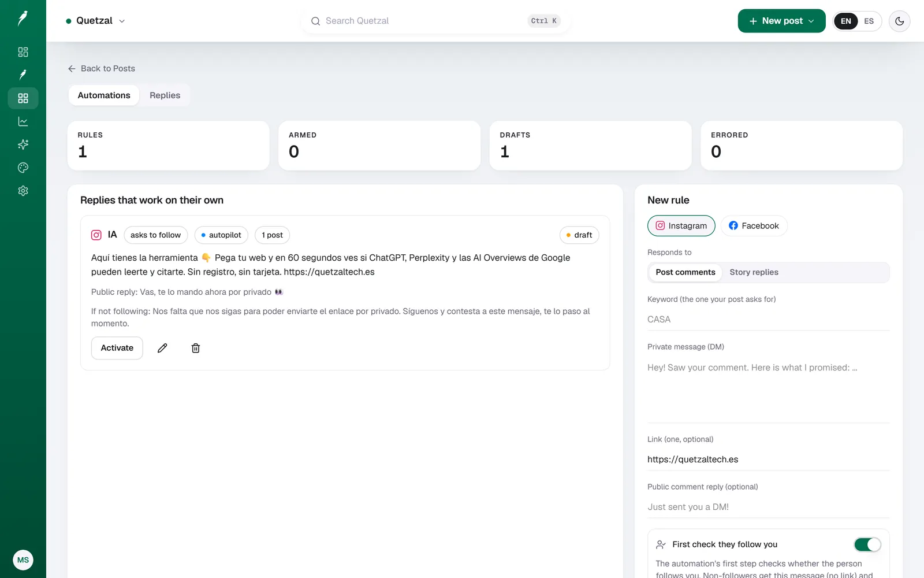Click the Keyword field showing CASA
The width and height of the screenshot is (924, 578).
768,320
